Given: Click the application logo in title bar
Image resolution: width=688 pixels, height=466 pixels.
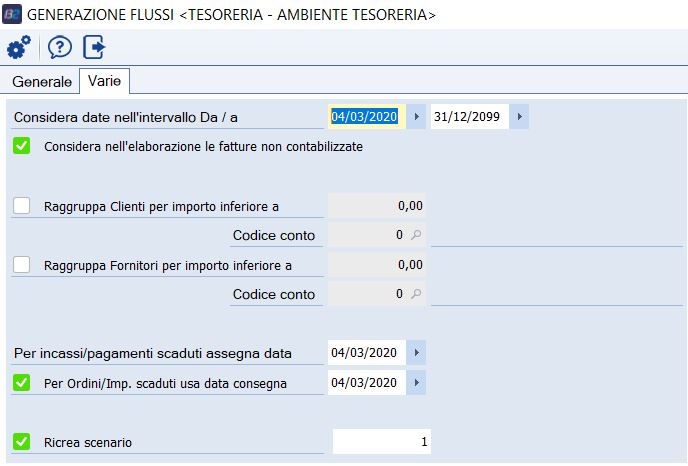Looking at the screenshot, I should (13, 15).
